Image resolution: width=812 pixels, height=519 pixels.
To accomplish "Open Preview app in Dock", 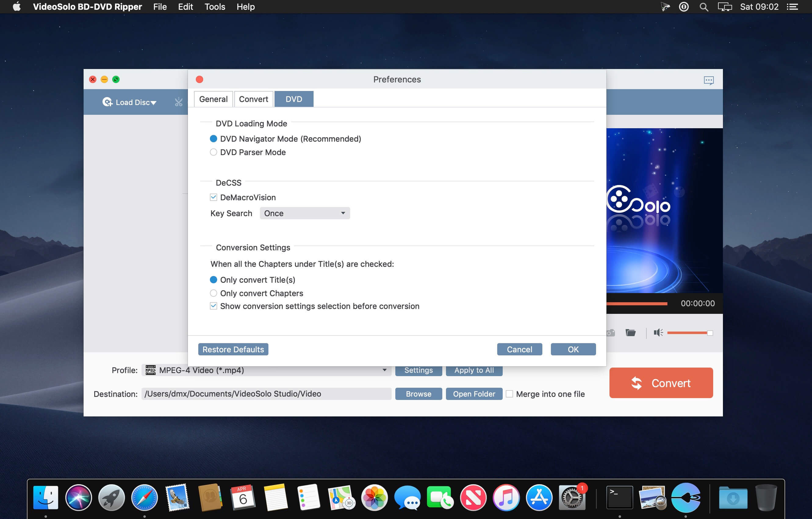I will [x=652, y=497].
